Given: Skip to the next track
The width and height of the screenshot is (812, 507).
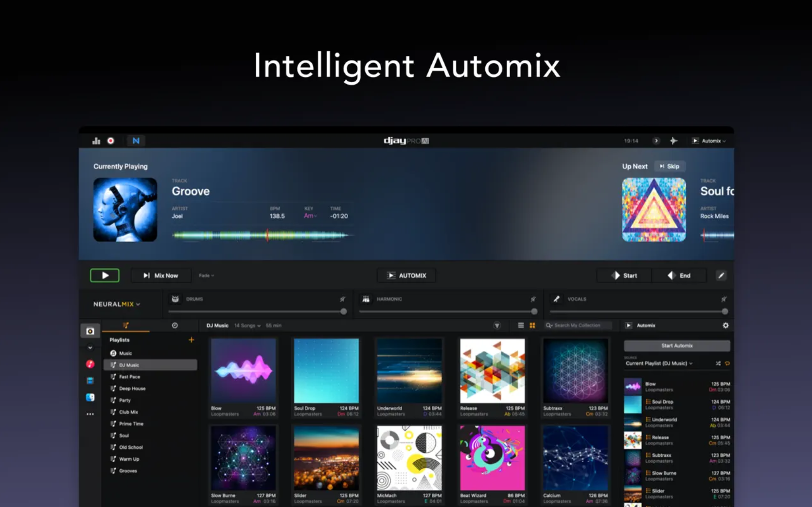Looking at the screenshot, I should click(x=670, y=166).
